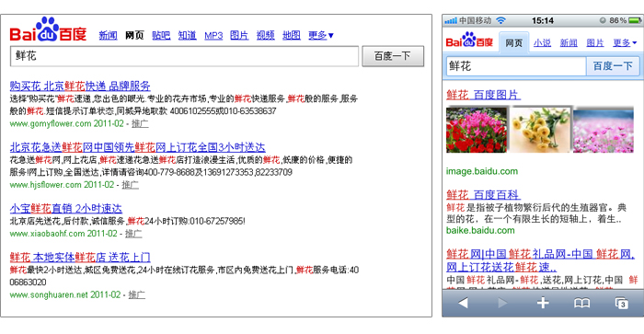
Task: Tap the 15:14 clock in status bar
Action: (543, 20)
